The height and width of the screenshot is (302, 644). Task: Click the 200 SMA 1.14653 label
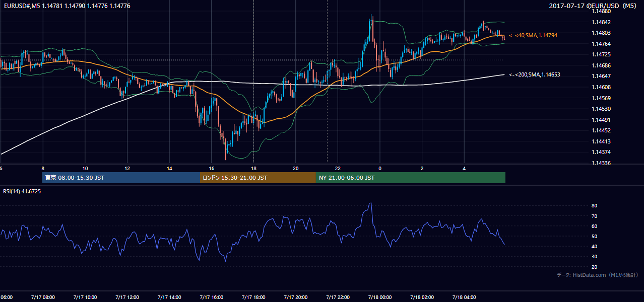click(x=535, y=74)
